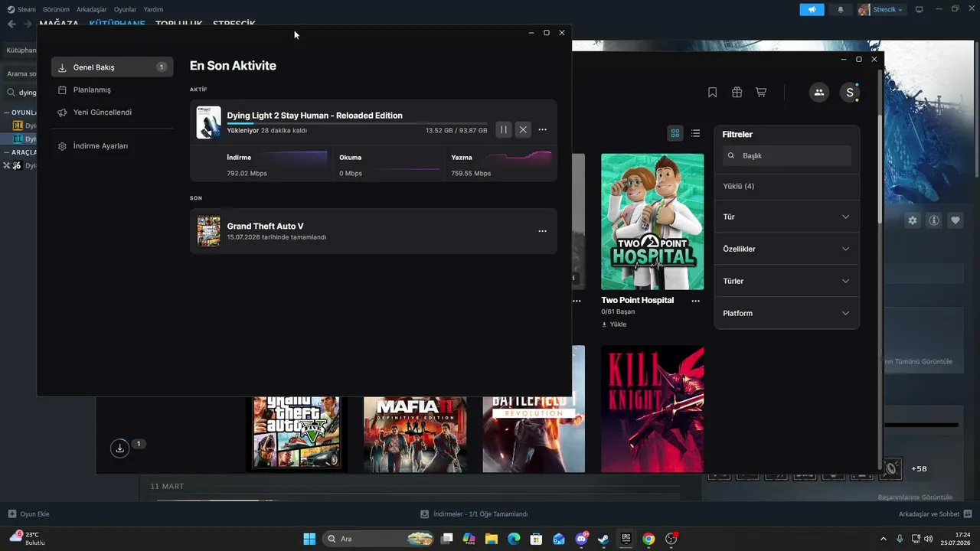Expand the Platform filter section
Screen dimensions: 980x551
pyautogui.click(x=786, y=313)
